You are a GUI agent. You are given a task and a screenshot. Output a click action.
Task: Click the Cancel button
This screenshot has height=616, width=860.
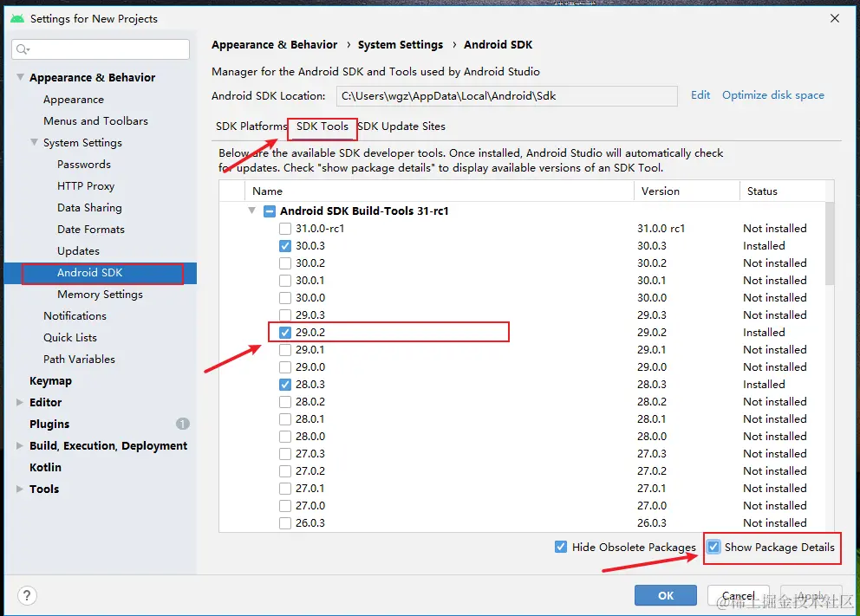pos(739,595)
